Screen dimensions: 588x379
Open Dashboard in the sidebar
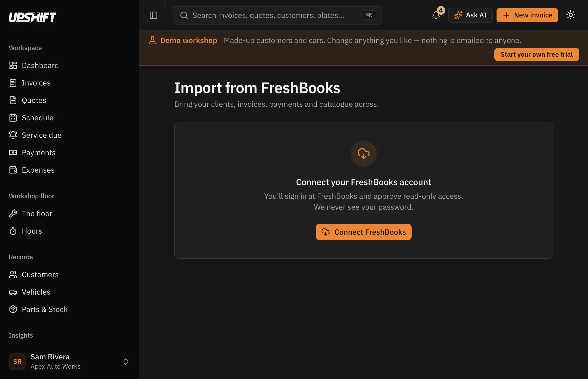pos(69,65)
